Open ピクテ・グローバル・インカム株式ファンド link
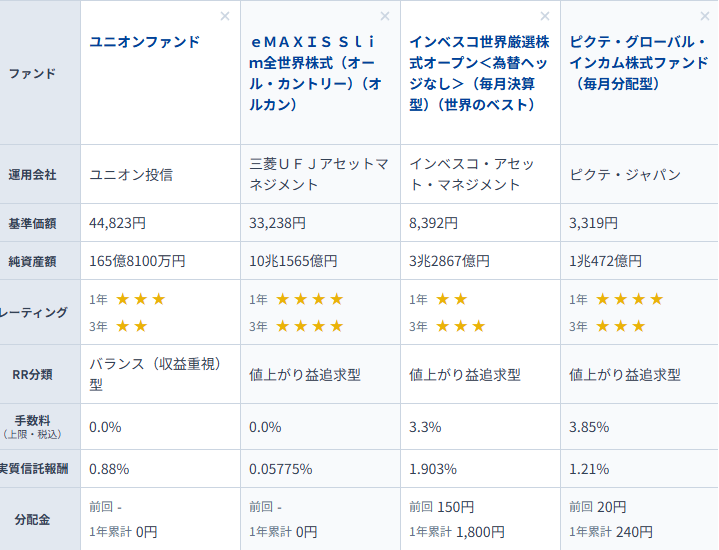Screen dimensions: 719x550 (x=638, y=63)
